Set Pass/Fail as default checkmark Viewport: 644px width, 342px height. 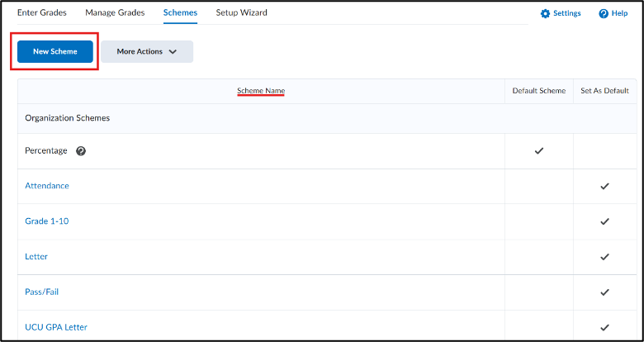(604, 292)
